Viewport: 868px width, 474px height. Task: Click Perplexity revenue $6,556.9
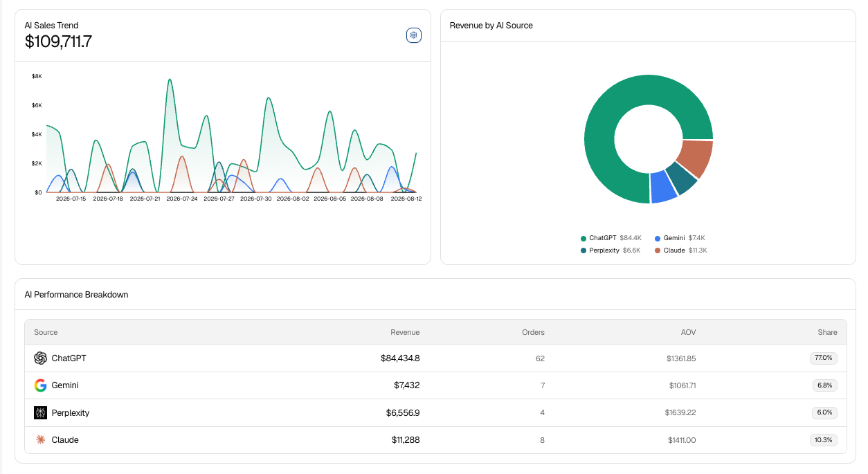[x=403, y=413]
